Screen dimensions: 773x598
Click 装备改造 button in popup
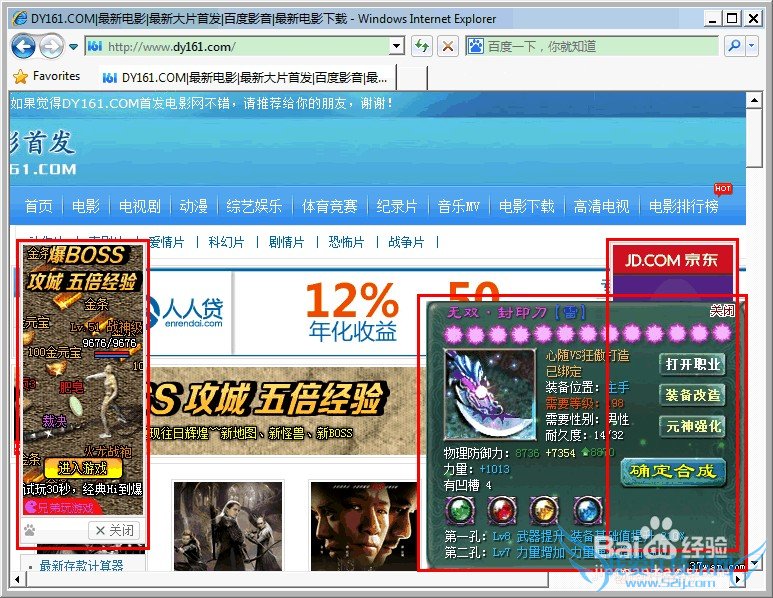692,395
